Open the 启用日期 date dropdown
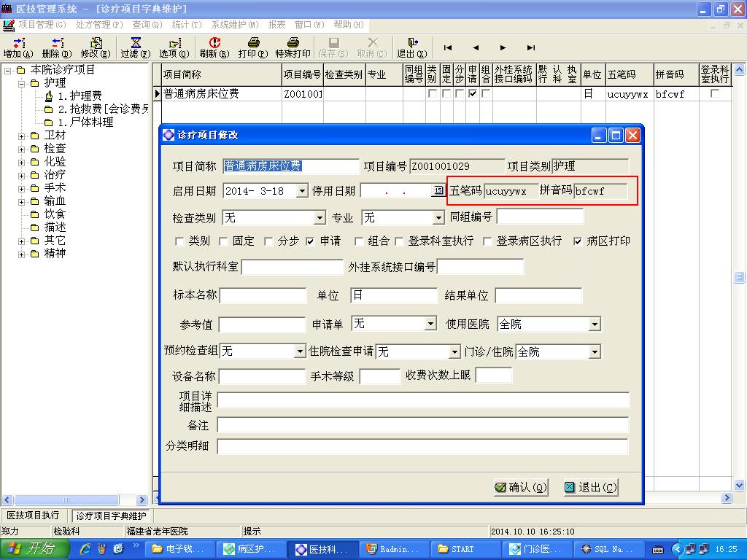This screenshot has height=560, width=747. point(302,191)
